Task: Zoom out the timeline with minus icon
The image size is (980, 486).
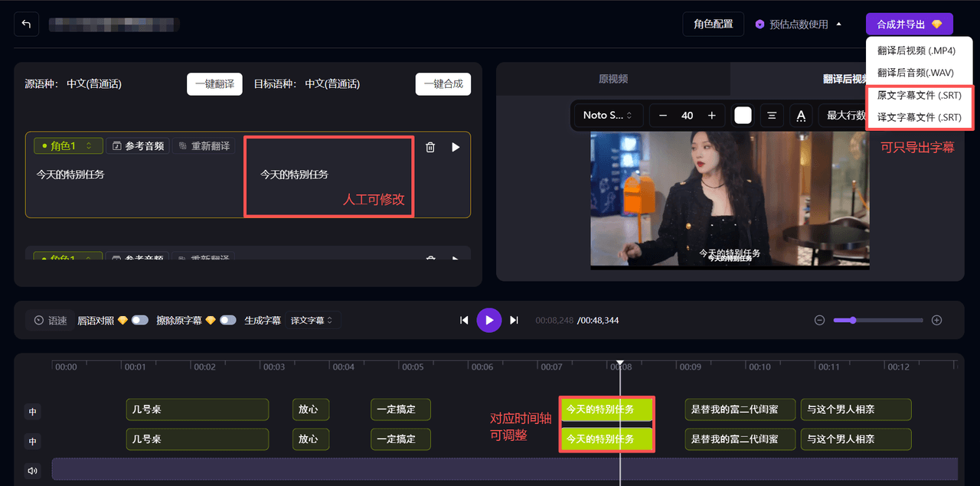Action: tap(819, 320)
